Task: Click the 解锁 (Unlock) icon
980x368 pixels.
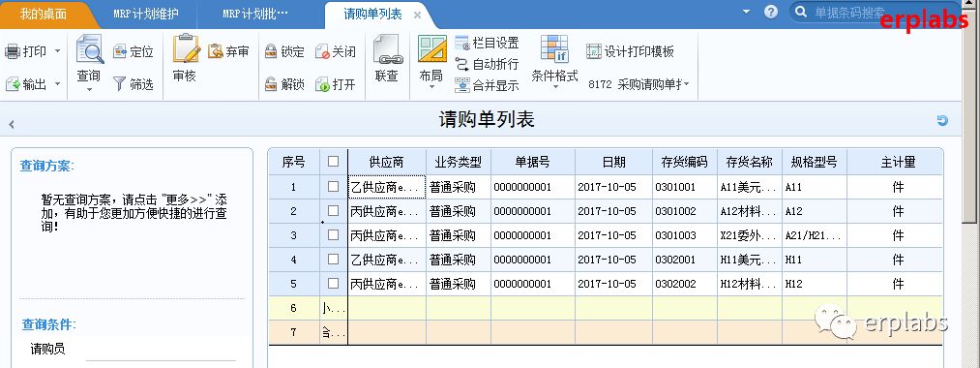Action: tap(271, 84)
